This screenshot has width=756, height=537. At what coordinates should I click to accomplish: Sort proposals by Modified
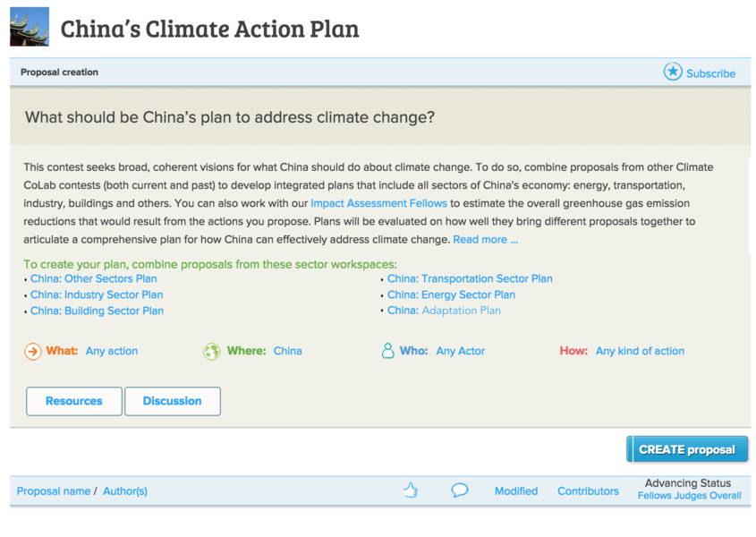[x=515, y=490]
